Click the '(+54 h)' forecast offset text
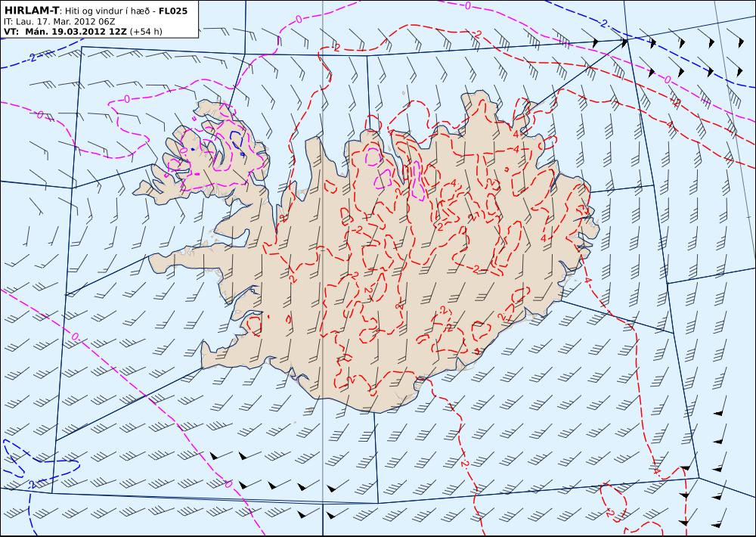 pos(146,32)
